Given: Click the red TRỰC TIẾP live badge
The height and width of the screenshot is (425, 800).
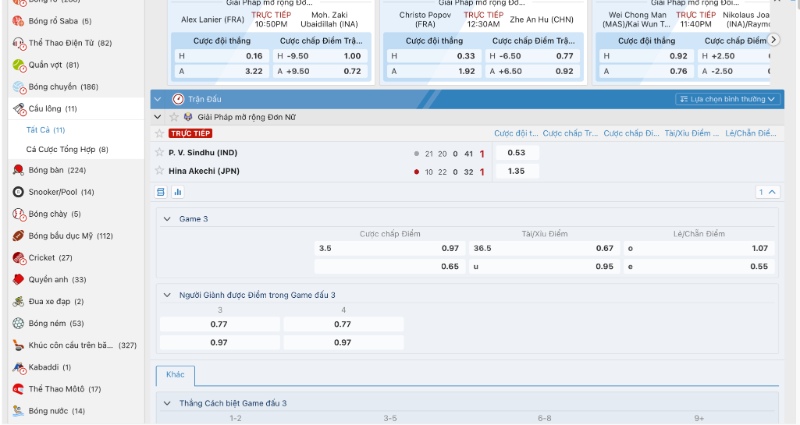Looking at the screenshot, I should click(190, 133).
